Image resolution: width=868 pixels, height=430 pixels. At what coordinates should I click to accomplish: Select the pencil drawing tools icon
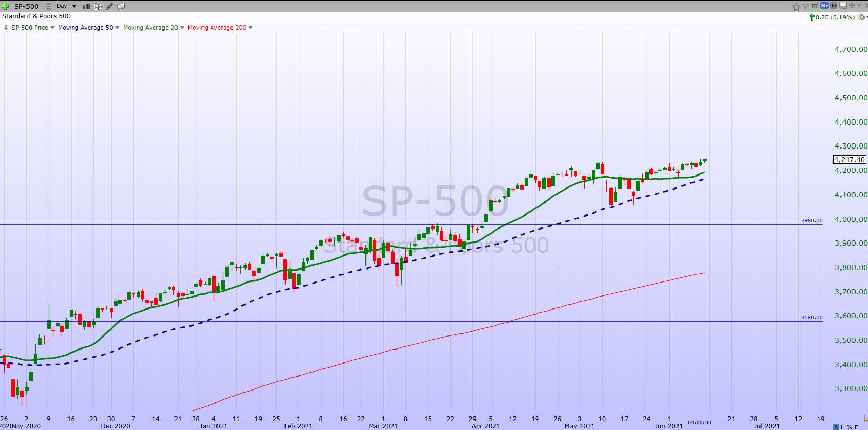109,6
